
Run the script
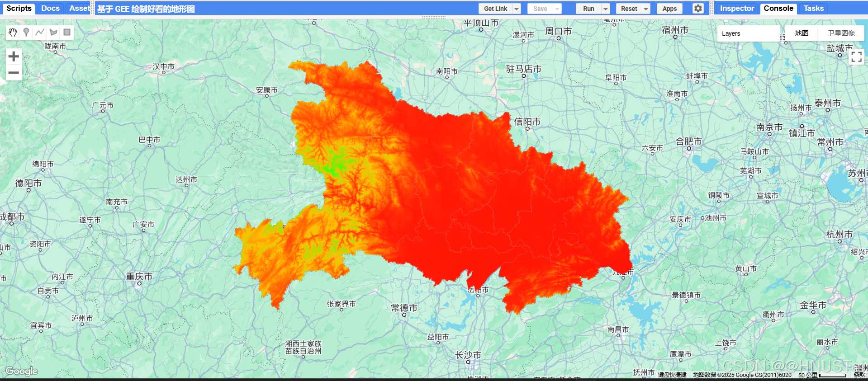coord(588,9)
